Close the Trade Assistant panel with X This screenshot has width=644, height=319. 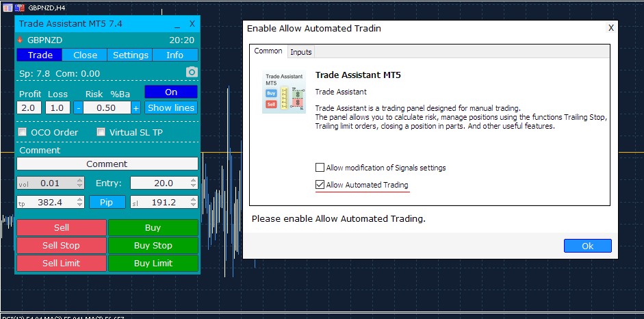pos(192,24)
